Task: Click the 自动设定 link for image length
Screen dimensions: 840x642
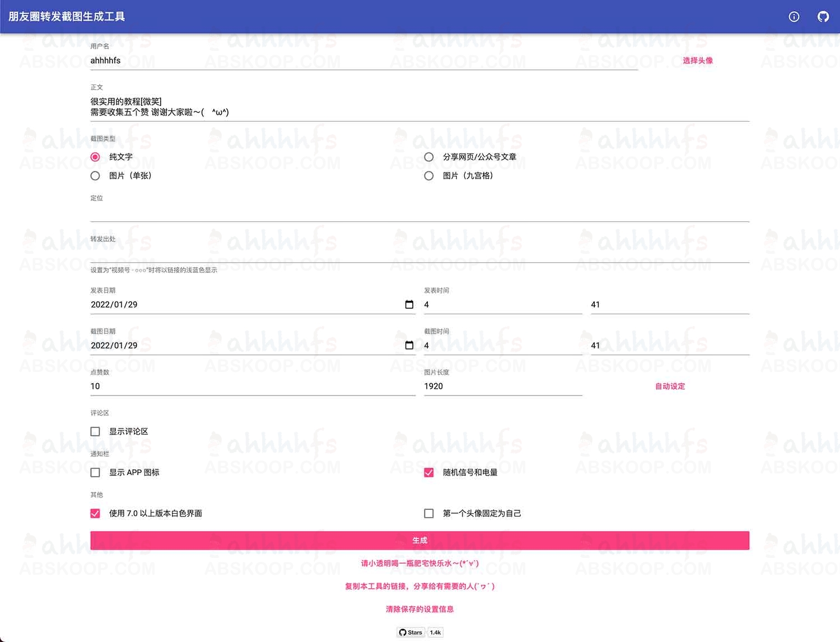Action: click(670, 386)
